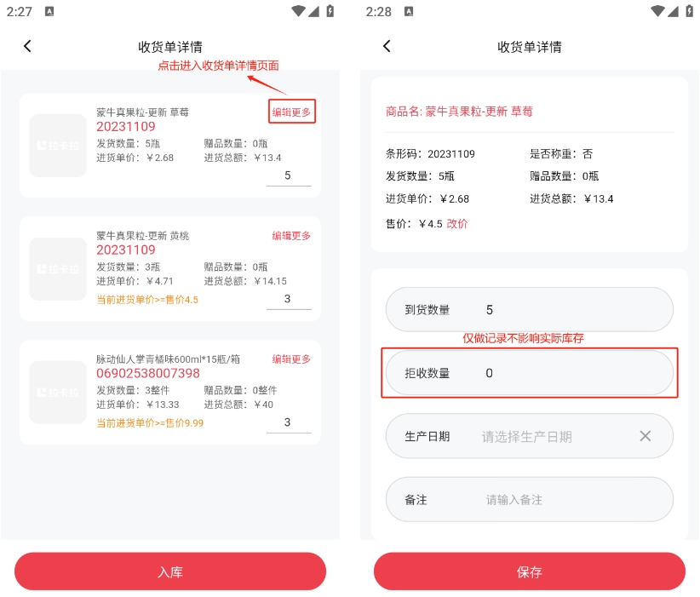Edit 拒收数量 input field

click(530, 373)
